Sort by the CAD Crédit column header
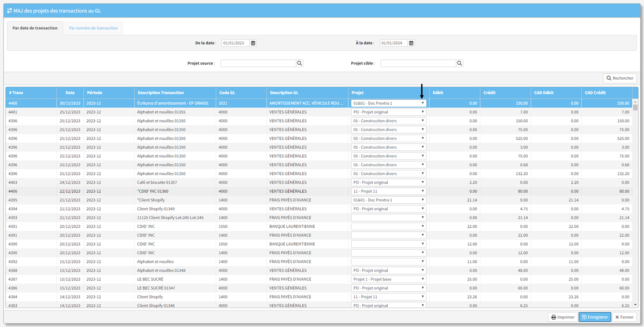The height and width of the screenshot is (327, 644). click(607, 92)
